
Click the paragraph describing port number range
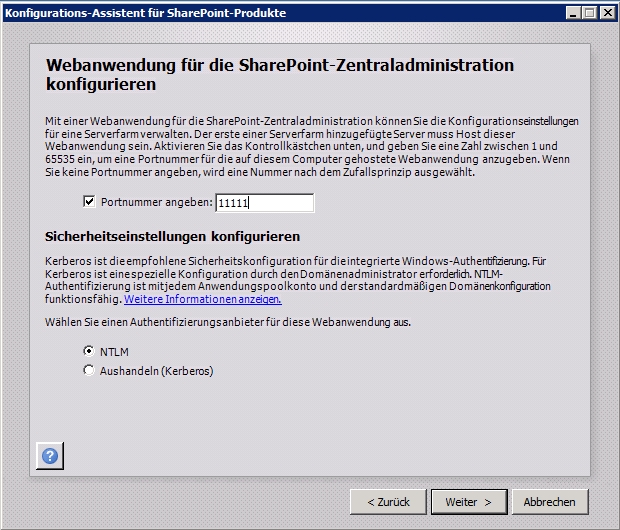pyautogui.click(x=312, y=146)
